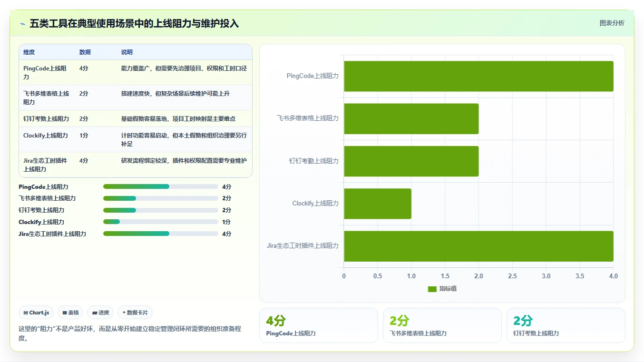Click the 钉钉考勤上线阻力 chart bar
Screen dimensions: 644x362
(x=411, y=161)
